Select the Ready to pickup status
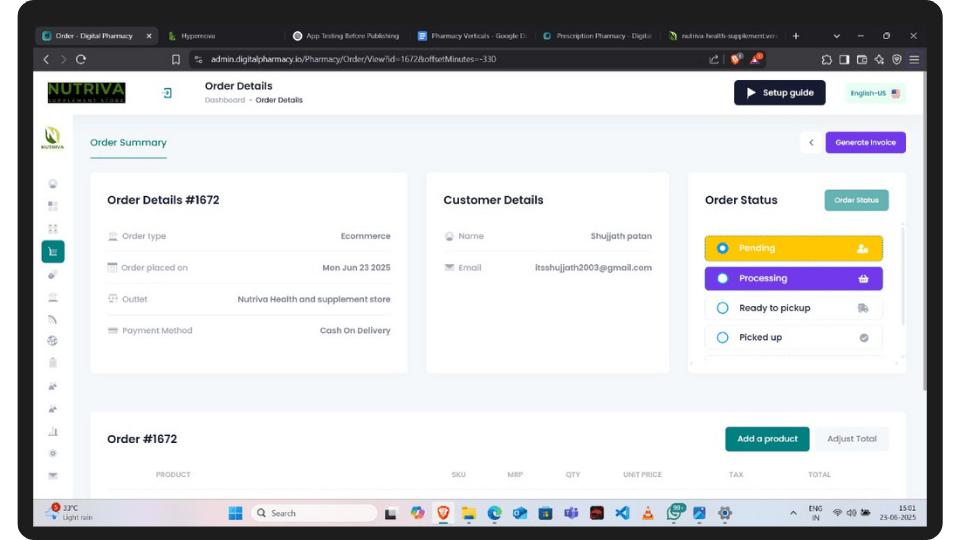This screenshot has height=540, width=960. coord(793,308)
